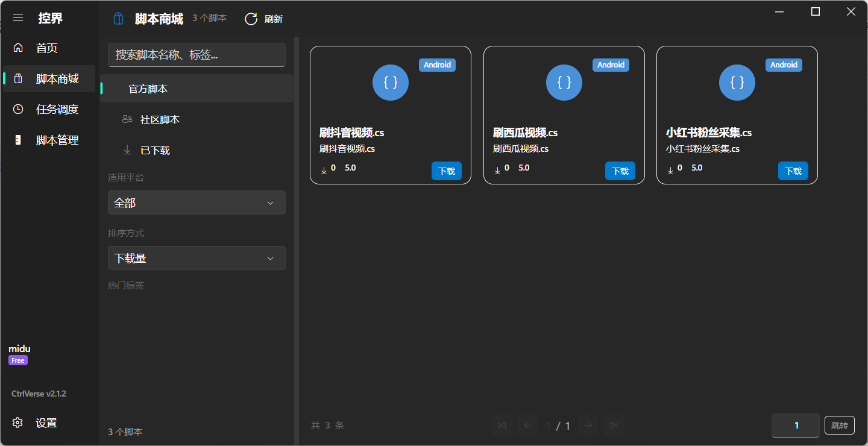Click the 小红书粉丝采集.cs bold title
Screen dimensions: 868x446
[x=709, y=133]
